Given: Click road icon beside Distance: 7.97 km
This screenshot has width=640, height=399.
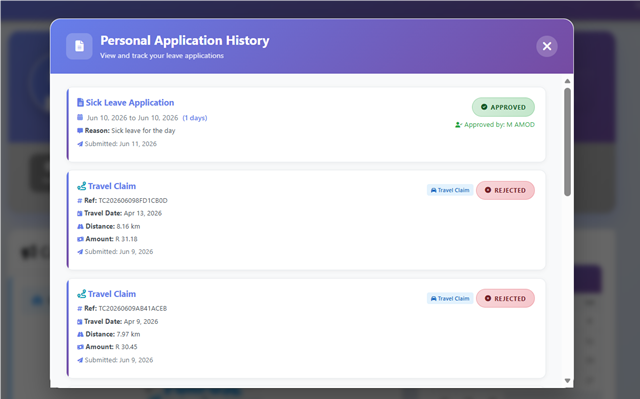Looking at the screenshot, I should (80, 334).
